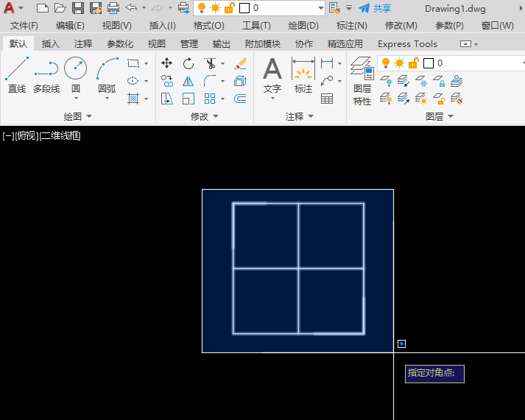Open the application menu A arrow
The width and height of the screenshot is (525, 420).
pyautogui.click(x=21, y=8)
